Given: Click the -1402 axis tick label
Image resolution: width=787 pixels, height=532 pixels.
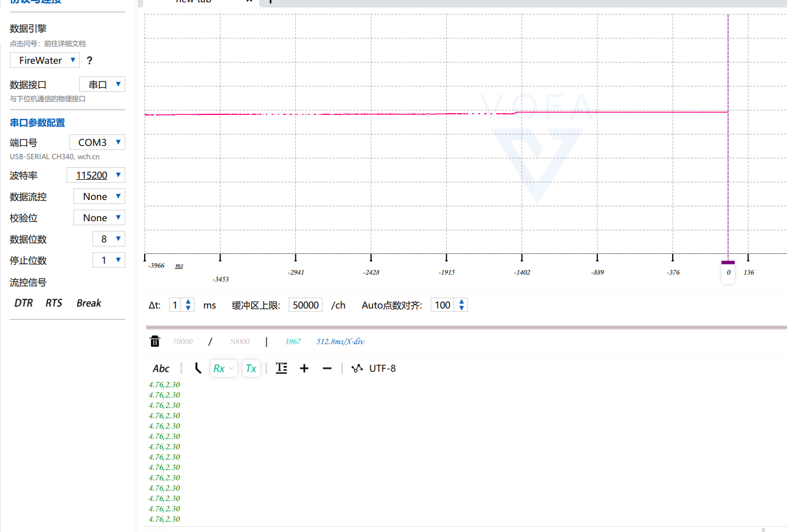Looking at the screenshot, I should 522,272.
